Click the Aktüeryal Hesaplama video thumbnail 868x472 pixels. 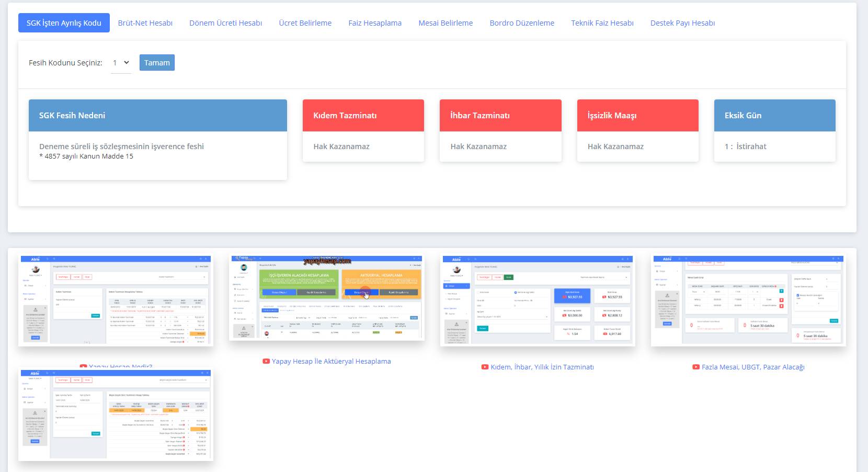[x=326, y=298]
